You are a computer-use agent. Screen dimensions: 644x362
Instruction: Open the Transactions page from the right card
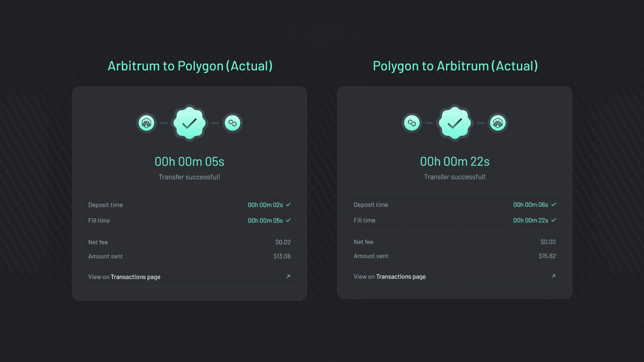pyautogui.click(x=401, y=277)
